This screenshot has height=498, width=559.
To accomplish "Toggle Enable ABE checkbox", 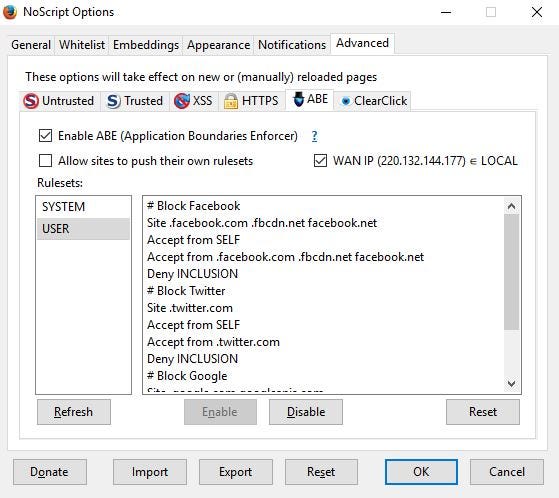I will pyautogui.click(x=45, y=136).
